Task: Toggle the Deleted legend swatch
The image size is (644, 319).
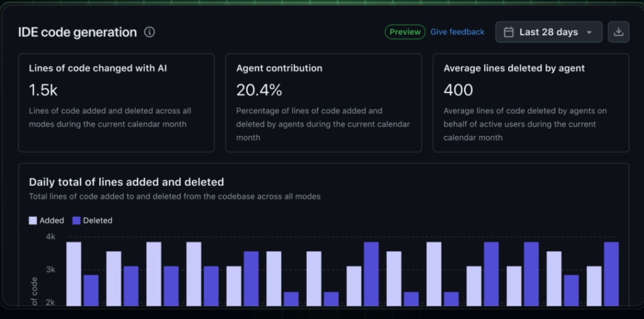Action: pos(76,220)
